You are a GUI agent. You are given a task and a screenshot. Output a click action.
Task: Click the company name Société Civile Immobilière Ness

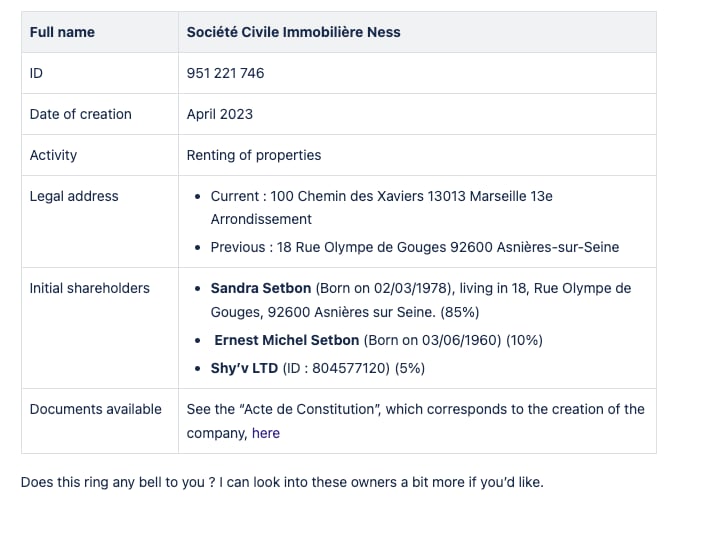tap(293, 32)
